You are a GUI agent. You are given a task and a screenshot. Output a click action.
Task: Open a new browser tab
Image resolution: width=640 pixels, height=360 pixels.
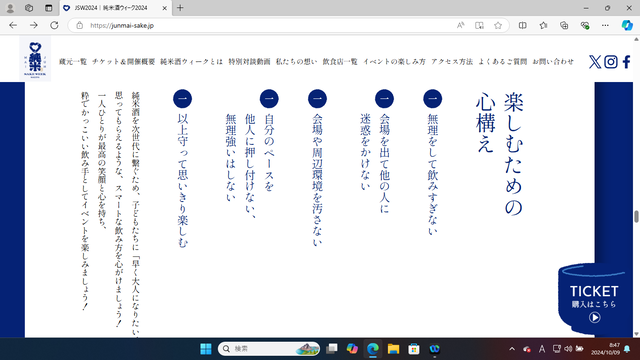click(x=180, y=8)
